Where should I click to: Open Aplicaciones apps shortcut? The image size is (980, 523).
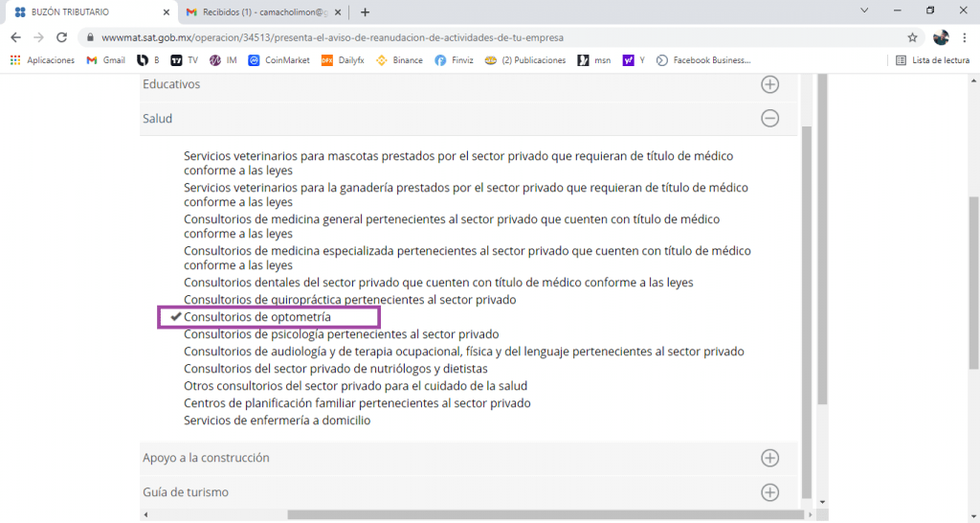click(x=42, y=60)
